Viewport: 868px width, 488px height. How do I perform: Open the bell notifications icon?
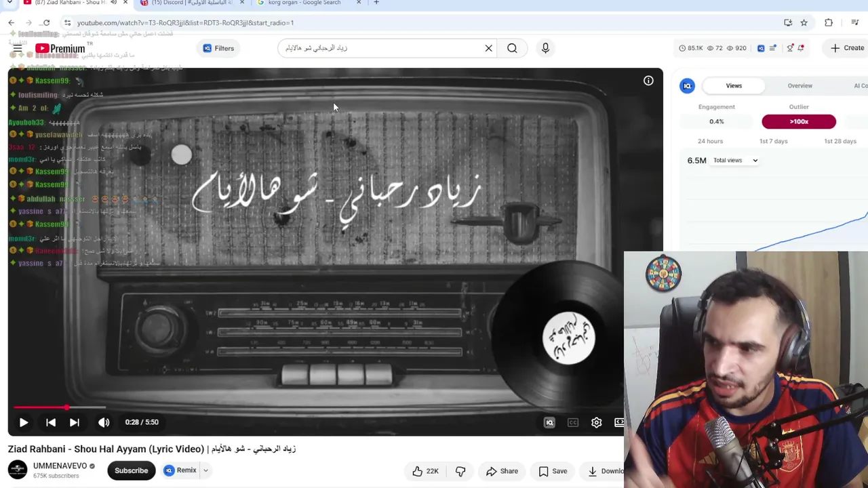801,48
